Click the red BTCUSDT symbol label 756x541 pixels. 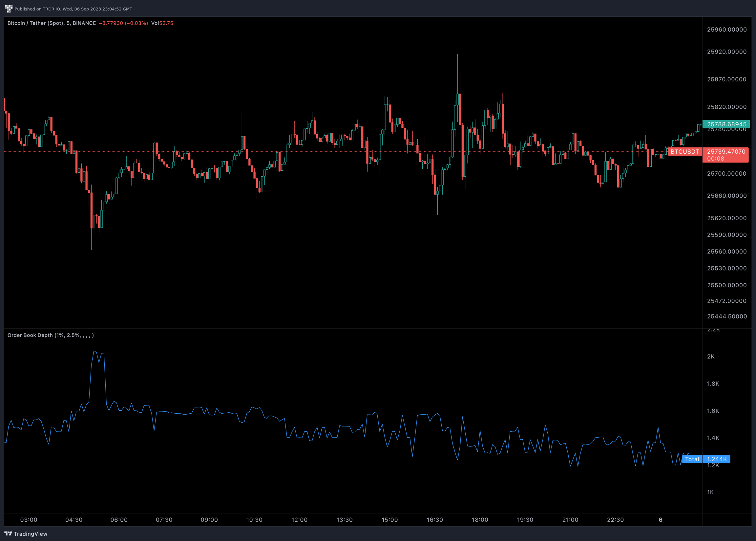tap(684, 152)
